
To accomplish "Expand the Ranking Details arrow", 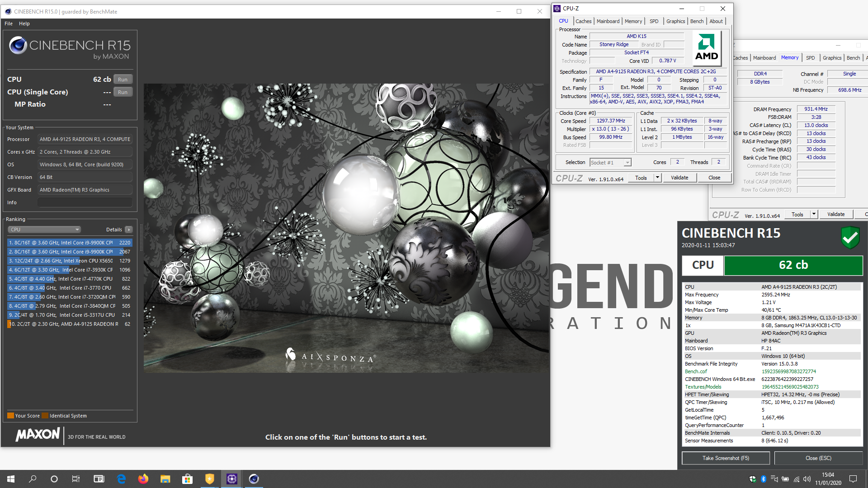I will tap(129, 230).
